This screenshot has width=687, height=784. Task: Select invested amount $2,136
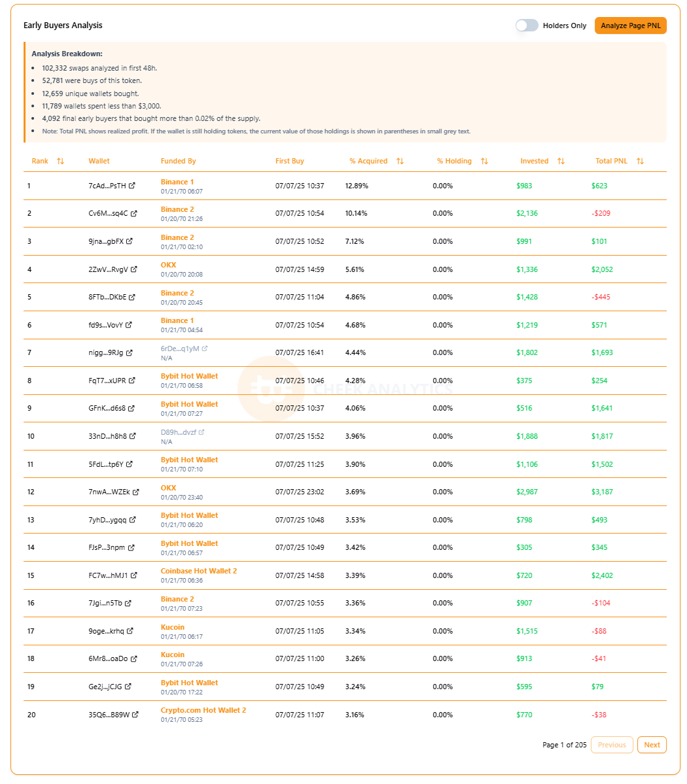point(527,214)
